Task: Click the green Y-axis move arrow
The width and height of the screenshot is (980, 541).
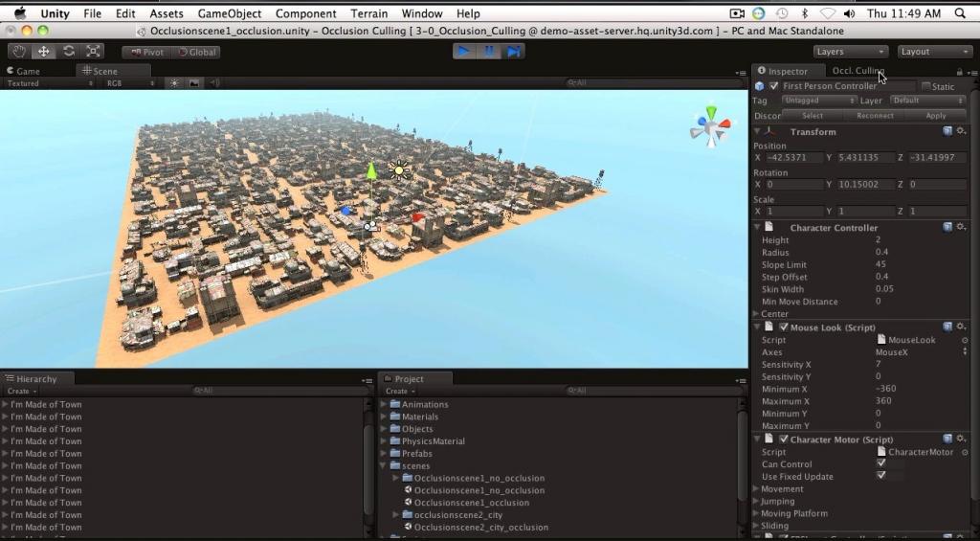Action: point(371,171)
